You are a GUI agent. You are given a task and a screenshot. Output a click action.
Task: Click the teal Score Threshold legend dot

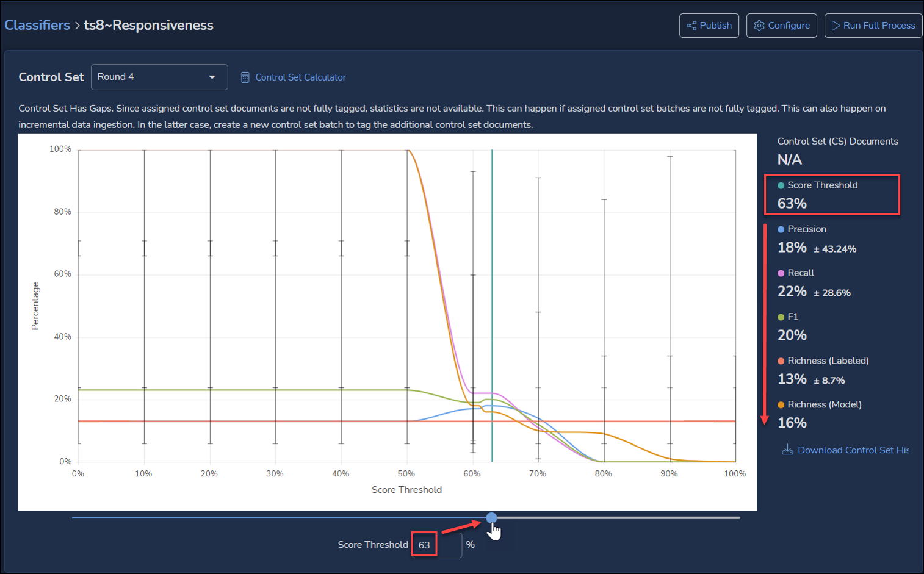781,185
